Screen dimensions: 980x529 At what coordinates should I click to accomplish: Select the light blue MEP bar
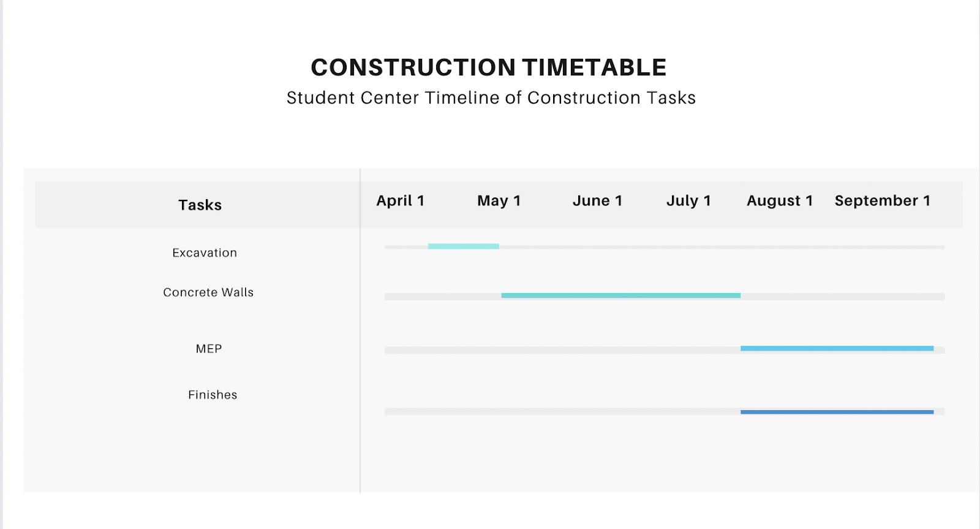point(837,348)
